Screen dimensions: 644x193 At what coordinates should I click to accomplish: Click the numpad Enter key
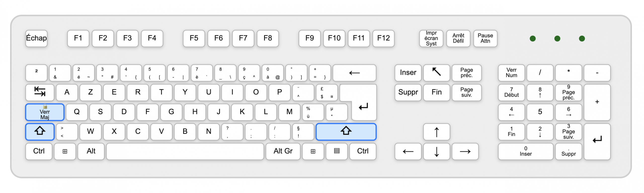click(x=597, y=141)
